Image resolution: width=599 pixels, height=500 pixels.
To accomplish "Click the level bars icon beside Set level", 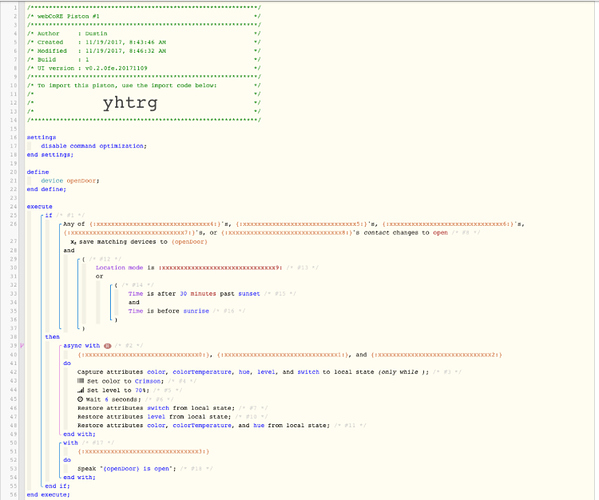I will tap(80, 390).
